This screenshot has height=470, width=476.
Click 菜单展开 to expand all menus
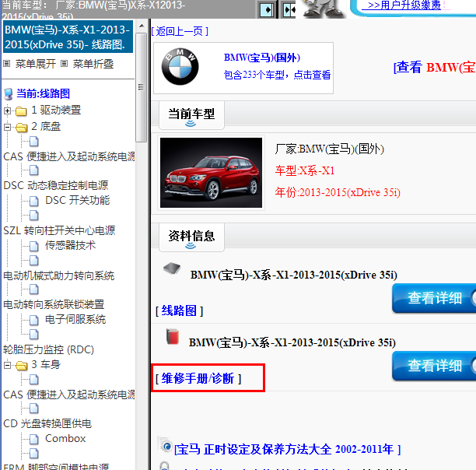click(36, 64)
